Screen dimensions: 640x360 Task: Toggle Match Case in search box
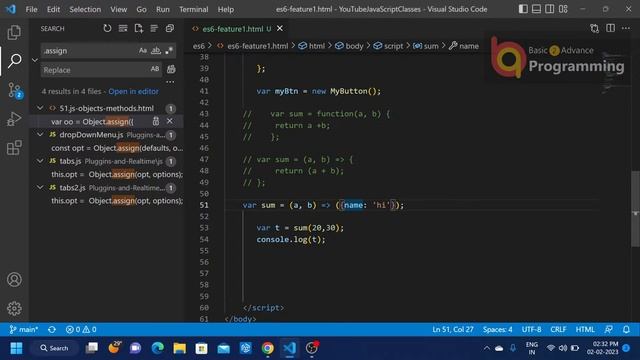tap(142, 51)
